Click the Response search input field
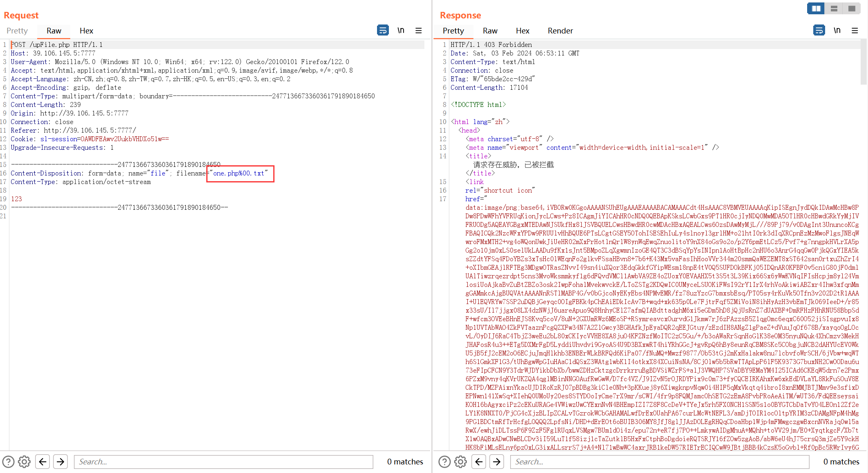The width and height of the screenshot is (868, 473). click(x=660, y=462)
